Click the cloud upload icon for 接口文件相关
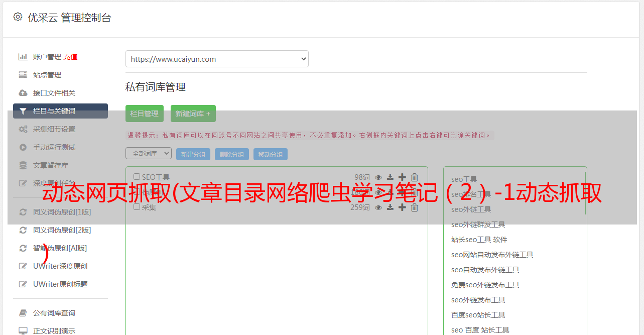This screenshot has height=335, width=644. click(x=23, y=93)
